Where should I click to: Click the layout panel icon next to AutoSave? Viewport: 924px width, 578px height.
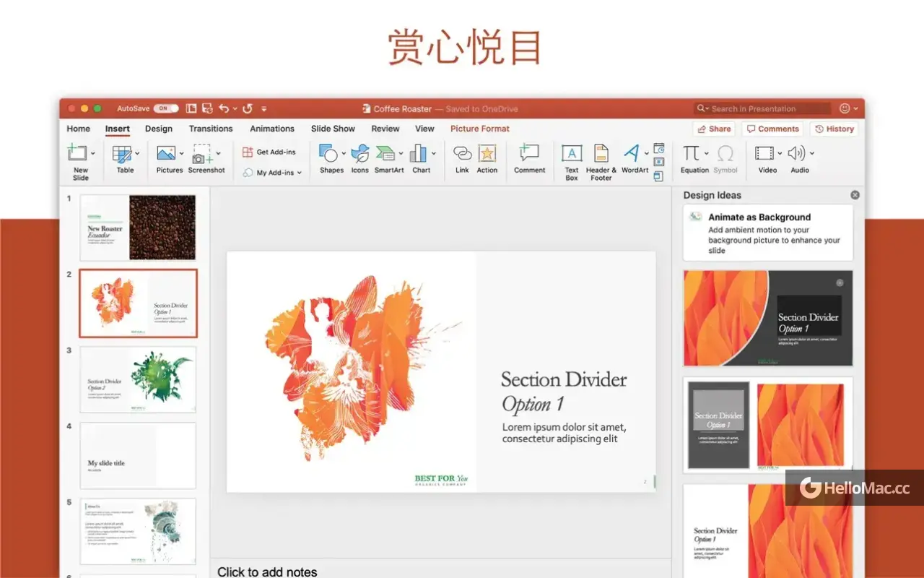[191, 108]
